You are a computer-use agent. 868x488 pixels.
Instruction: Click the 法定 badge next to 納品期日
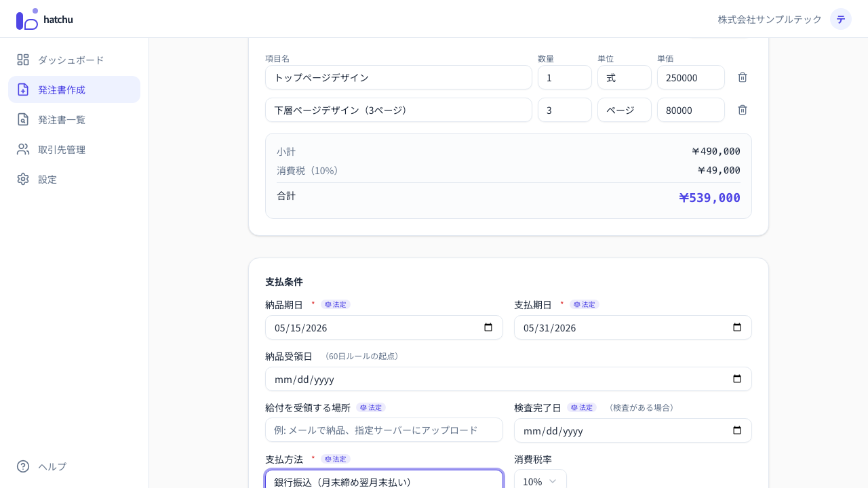tap(336, 304)
